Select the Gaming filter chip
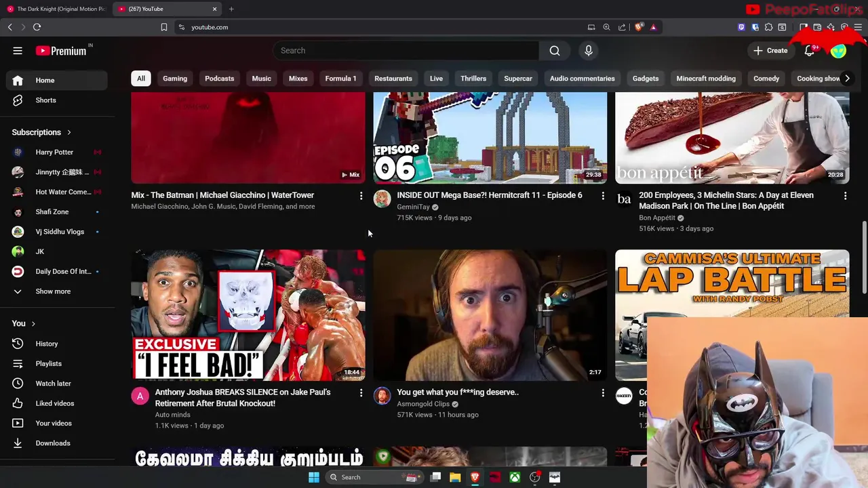This screenshot has height=488, width=868. click(x=175, y=79)
